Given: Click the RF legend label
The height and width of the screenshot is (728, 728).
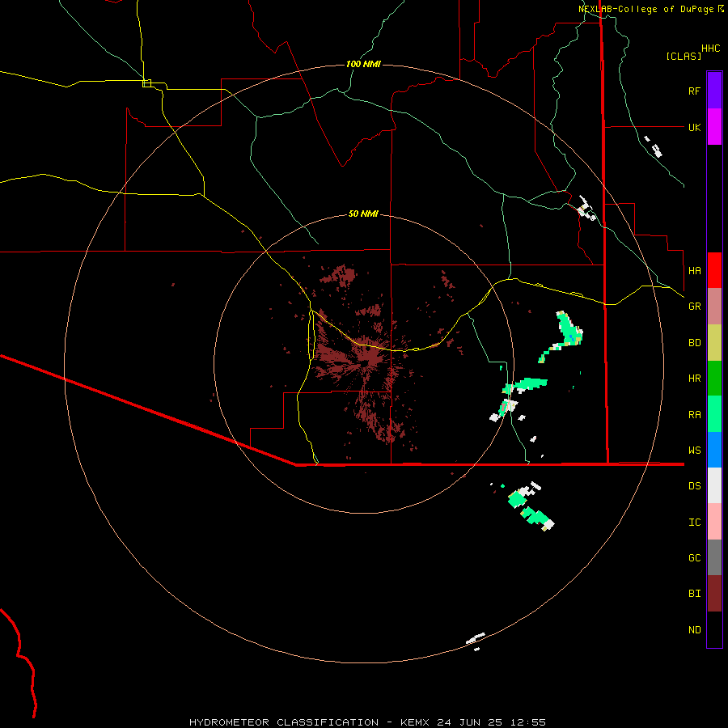Looking at the screenshot, I should (694, 91).
